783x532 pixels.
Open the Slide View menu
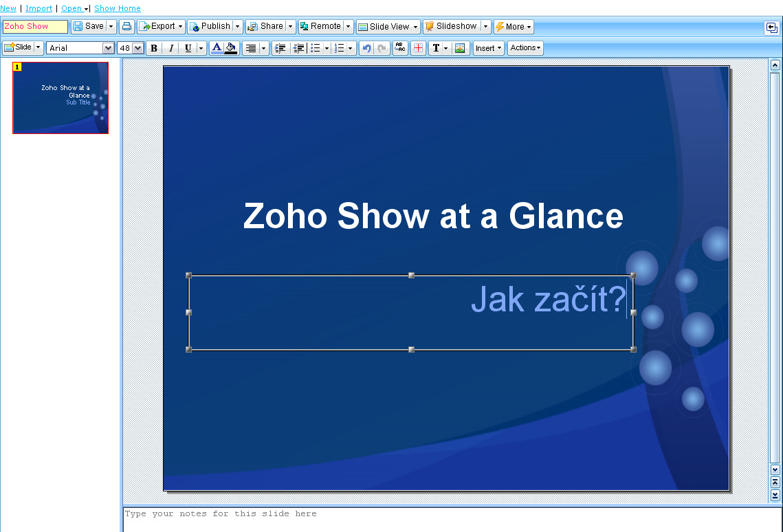click(388, 26)
